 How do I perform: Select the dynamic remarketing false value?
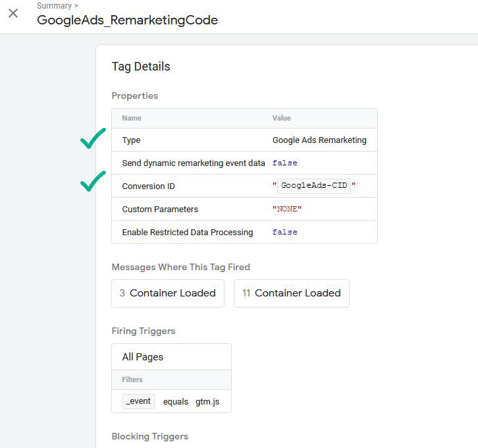[285, 163]
